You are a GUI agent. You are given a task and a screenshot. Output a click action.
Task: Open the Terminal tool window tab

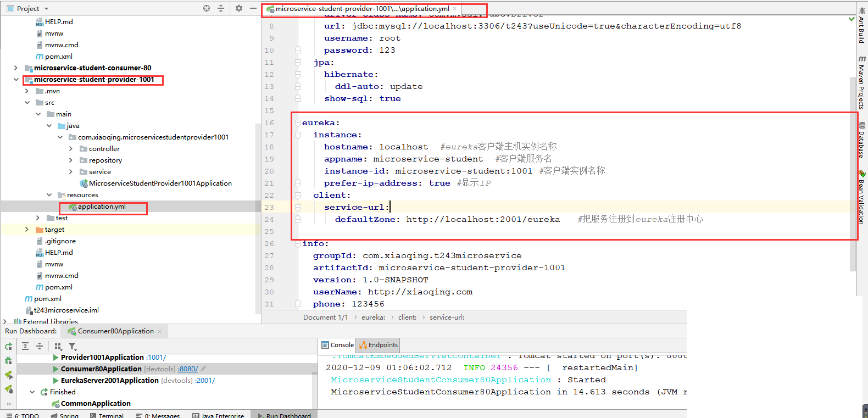(107, 416)
